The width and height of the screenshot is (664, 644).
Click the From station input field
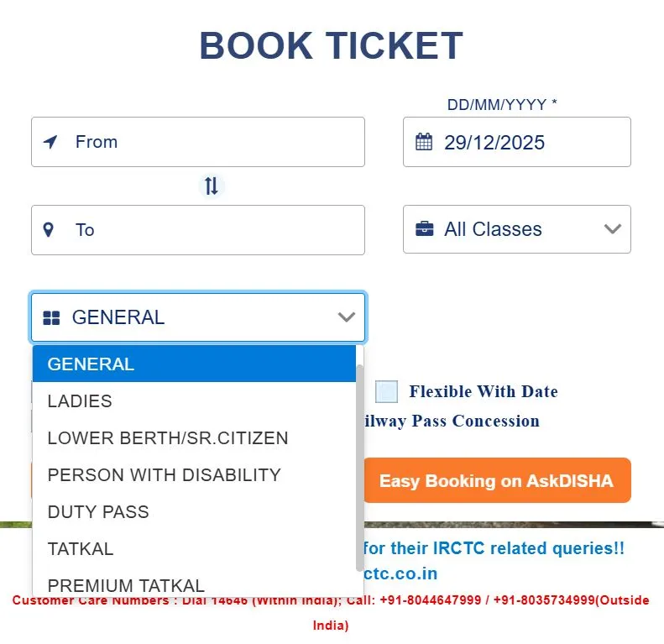coord(210,142)
